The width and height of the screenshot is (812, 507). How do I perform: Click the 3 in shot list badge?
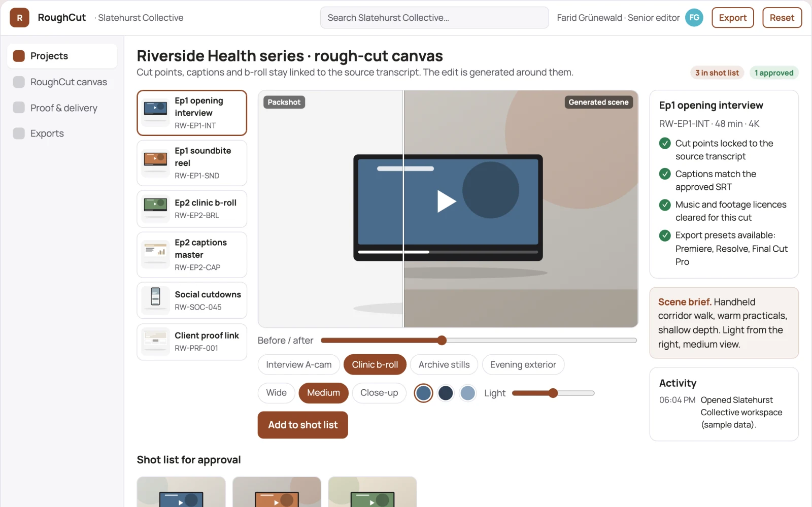[x=717, y=73]
